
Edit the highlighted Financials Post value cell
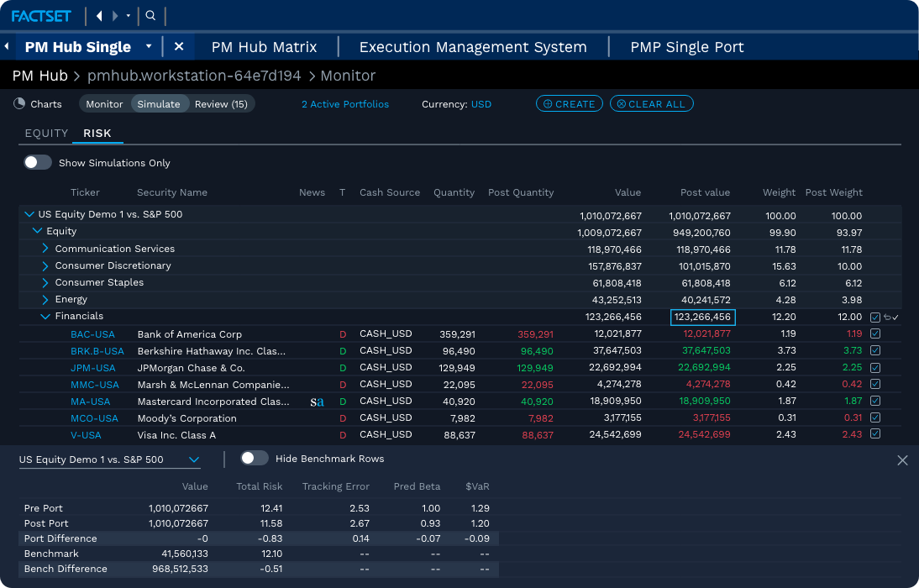(x=702, y=317)
